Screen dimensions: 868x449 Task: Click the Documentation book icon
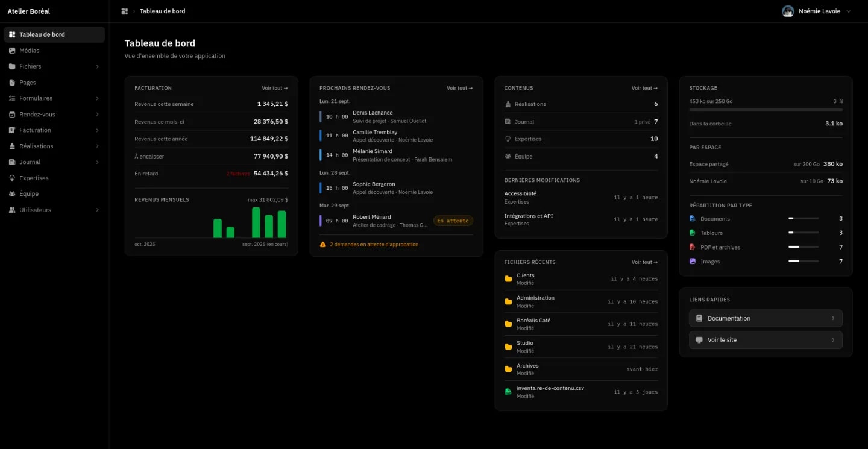tap(699, 318)
